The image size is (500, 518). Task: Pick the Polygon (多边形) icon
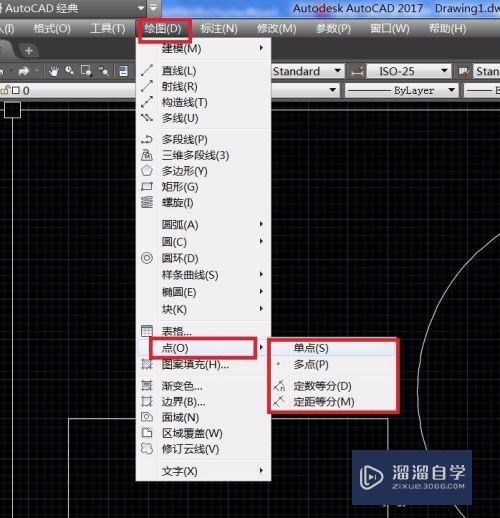[147, 171]
